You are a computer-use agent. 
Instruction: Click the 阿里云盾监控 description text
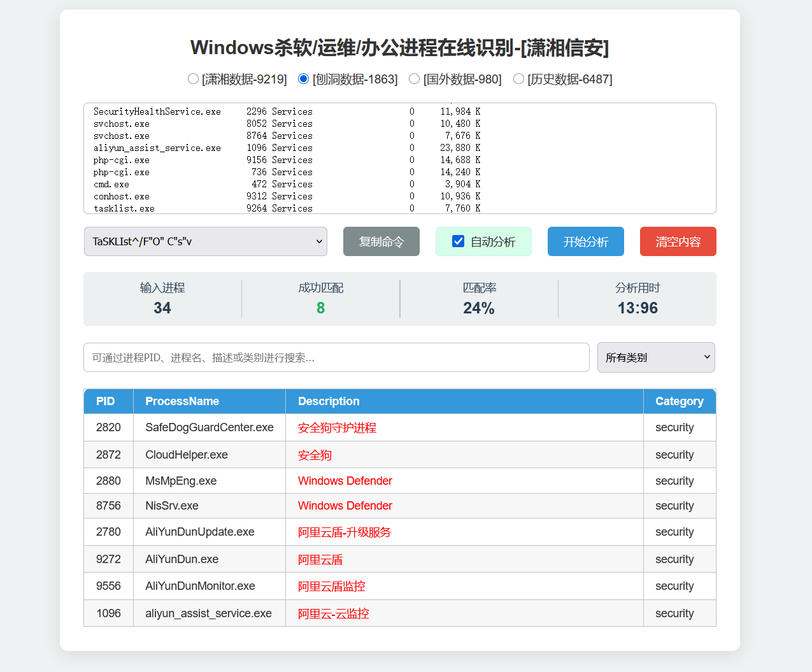(332, 586)
